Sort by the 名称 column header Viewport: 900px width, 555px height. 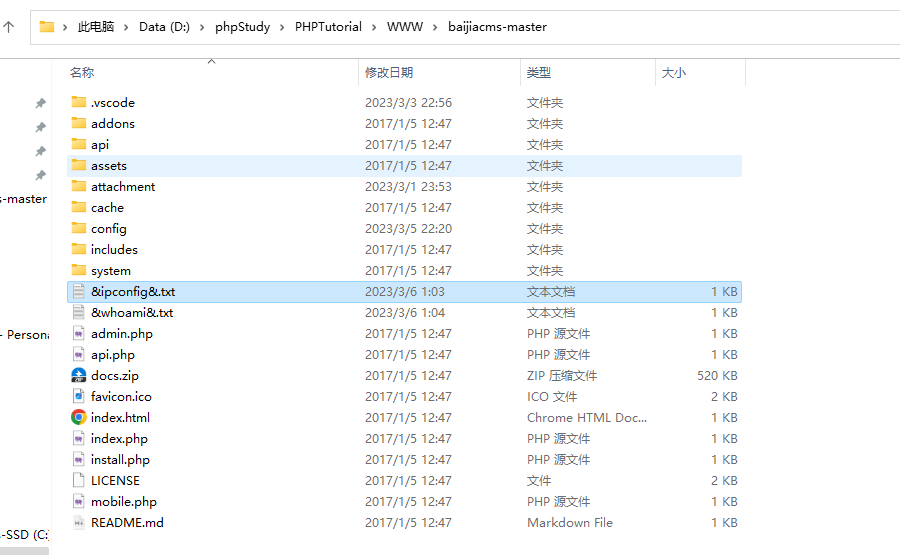82,73
